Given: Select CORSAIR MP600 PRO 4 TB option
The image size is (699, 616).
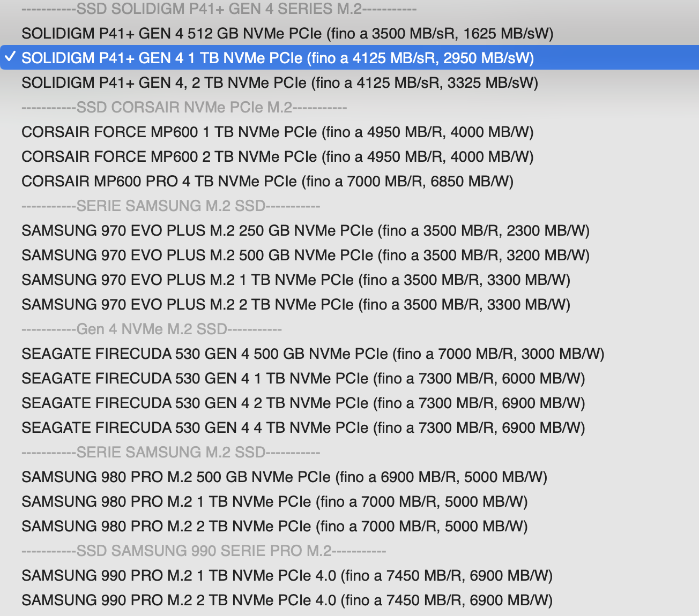Looking at the screenshot, I should 349,181.
